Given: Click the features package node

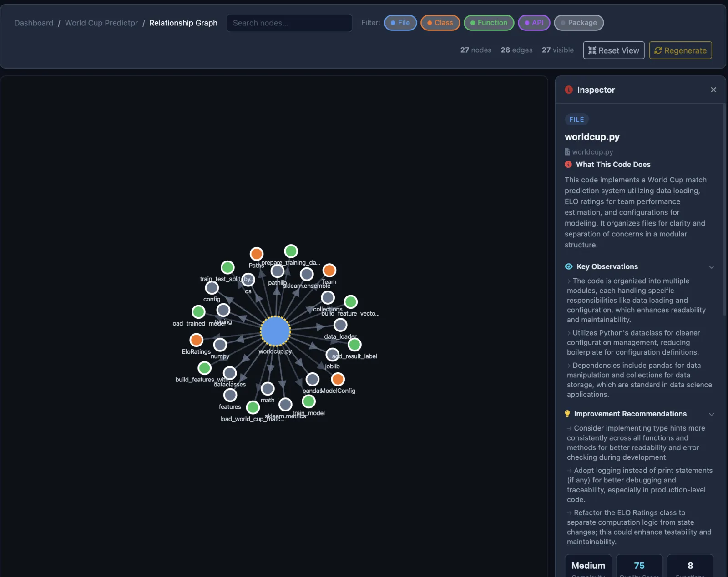Looking at the screenshot, I should pos(230,395).
